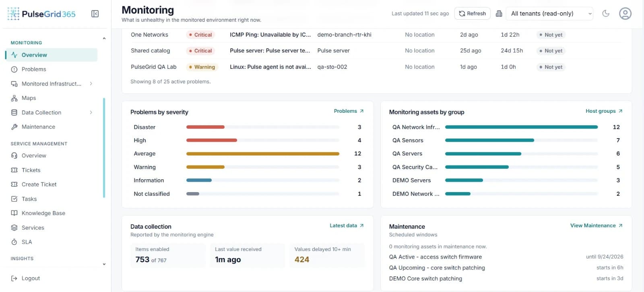
Task: Click Not yet status for Pulse server row
Action: (x=551, y=51)
